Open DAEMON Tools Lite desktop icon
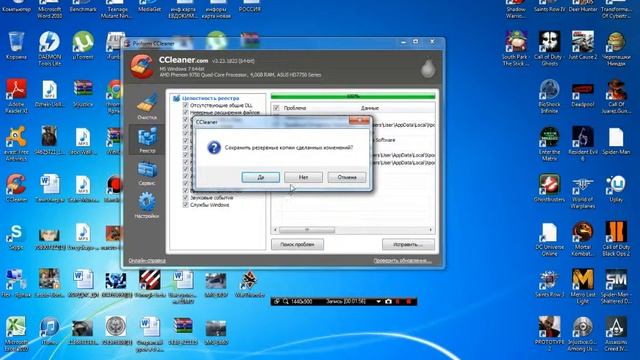This screenshot has height=360, width=640. tap(49, 48)
